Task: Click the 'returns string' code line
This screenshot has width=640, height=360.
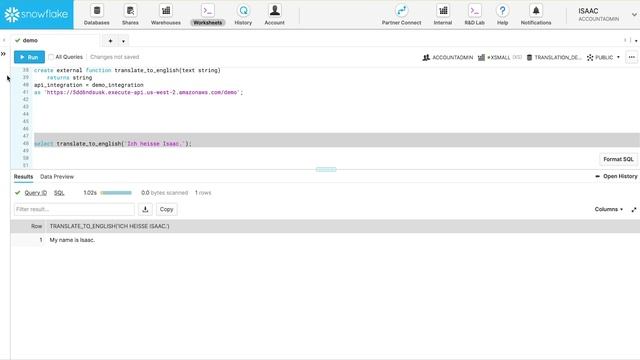Action: pyautogui.click(x=69, y=78)
